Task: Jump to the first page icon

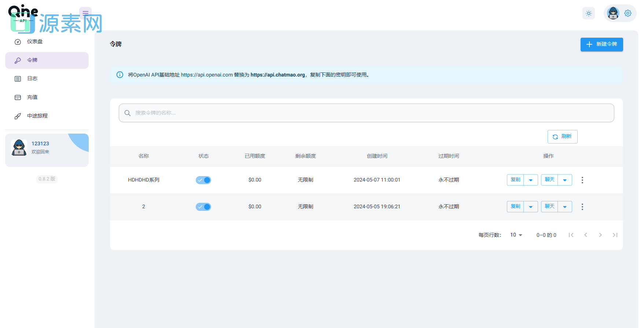Action: [571, 235]
